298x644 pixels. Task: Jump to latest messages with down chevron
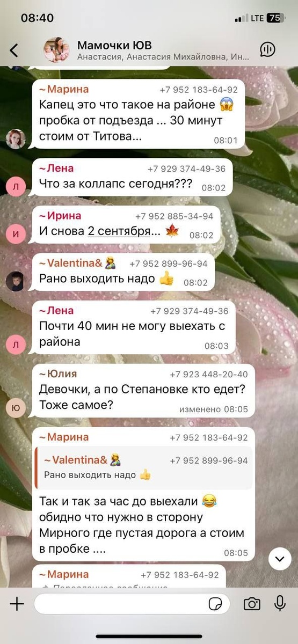tap(279, 559)
